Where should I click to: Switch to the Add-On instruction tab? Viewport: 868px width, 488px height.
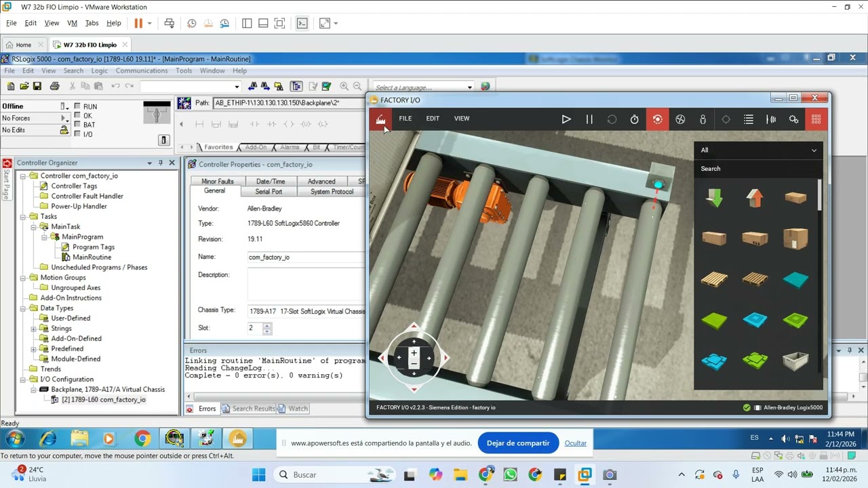256,147
